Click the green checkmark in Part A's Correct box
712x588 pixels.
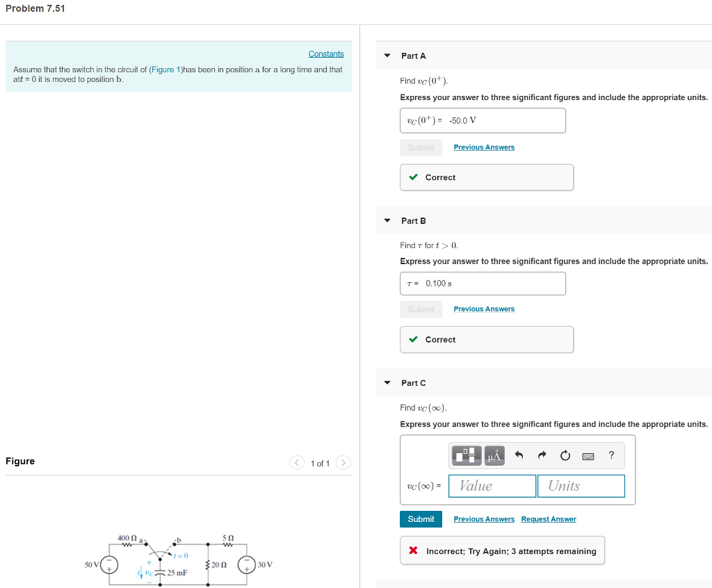tap(413, 177)
